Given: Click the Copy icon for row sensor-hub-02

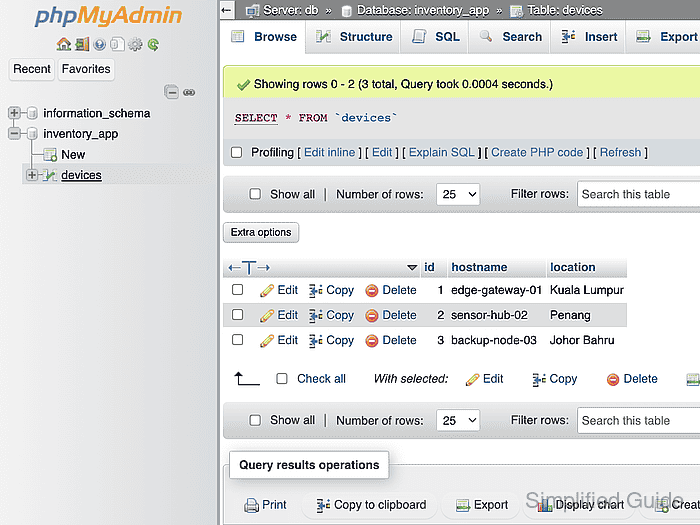Looking at the screenshot, I should pyautogui.click(x=316, y=316).
